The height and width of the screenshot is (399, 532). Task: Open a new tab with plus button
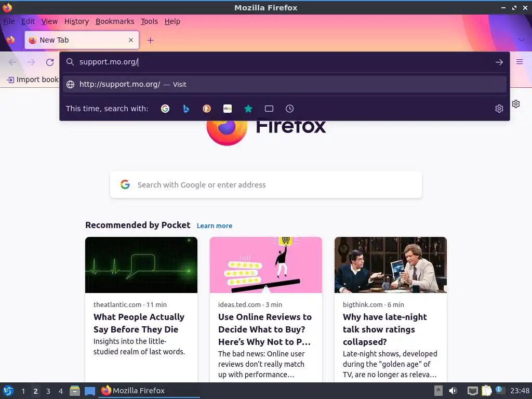[150, 41]
